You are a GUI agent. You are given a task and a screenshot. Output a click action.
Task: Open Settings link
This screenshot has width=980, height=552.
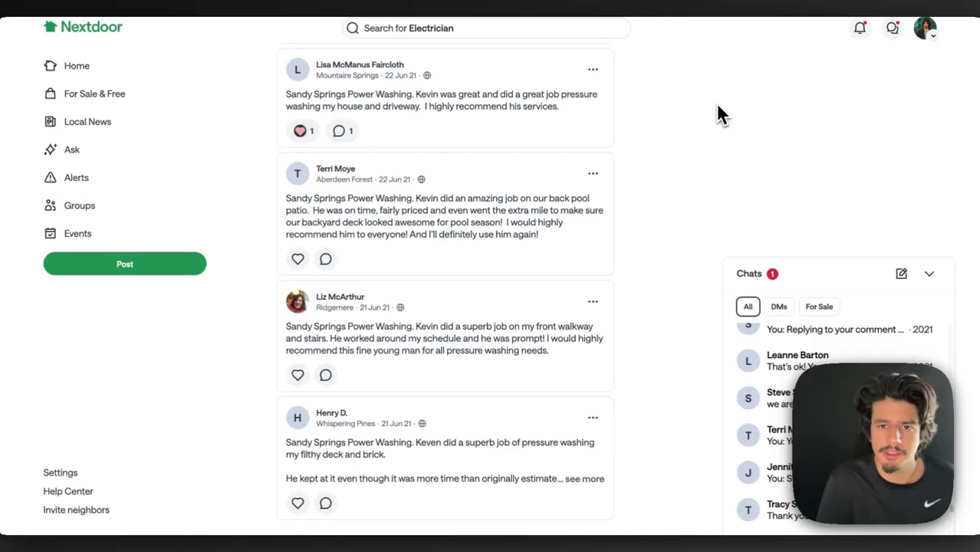(x=61, y=473)
